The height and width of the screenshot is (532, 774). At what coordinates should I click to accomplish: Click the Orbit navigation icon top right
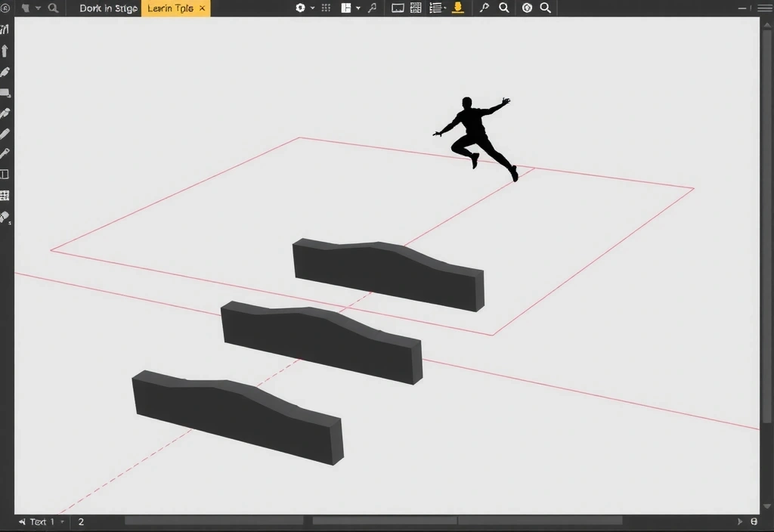[x=526, y=8]
